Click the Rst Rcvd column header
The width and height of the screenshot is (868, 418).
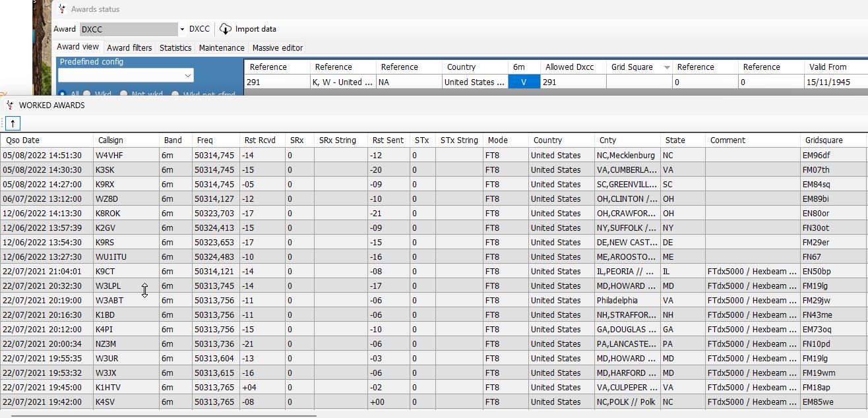[x=262, y=140]
